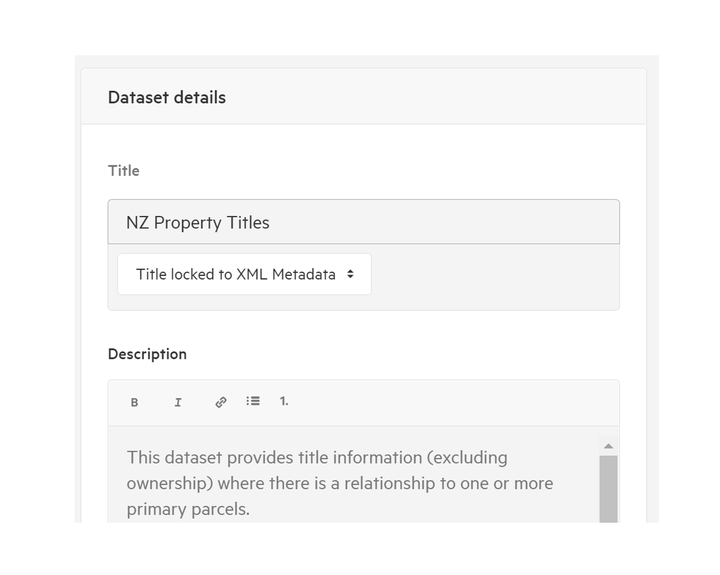Place cursor after primary parcels text

point(251,509)
